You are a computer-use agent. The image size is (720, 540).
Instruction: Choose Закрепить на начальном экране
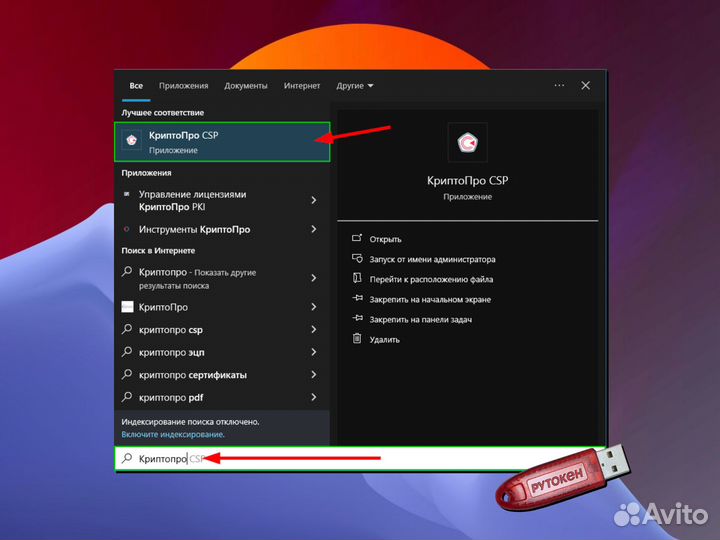430,299
